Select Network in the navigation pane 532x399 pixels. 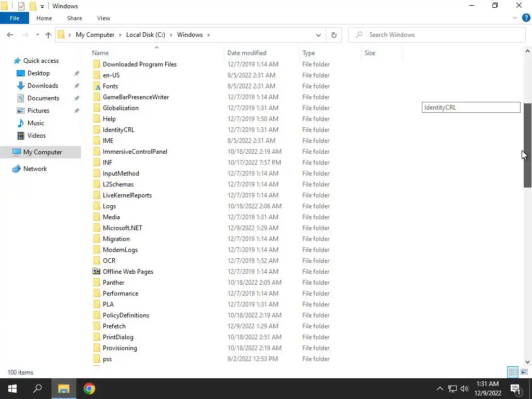click(35, 169)
